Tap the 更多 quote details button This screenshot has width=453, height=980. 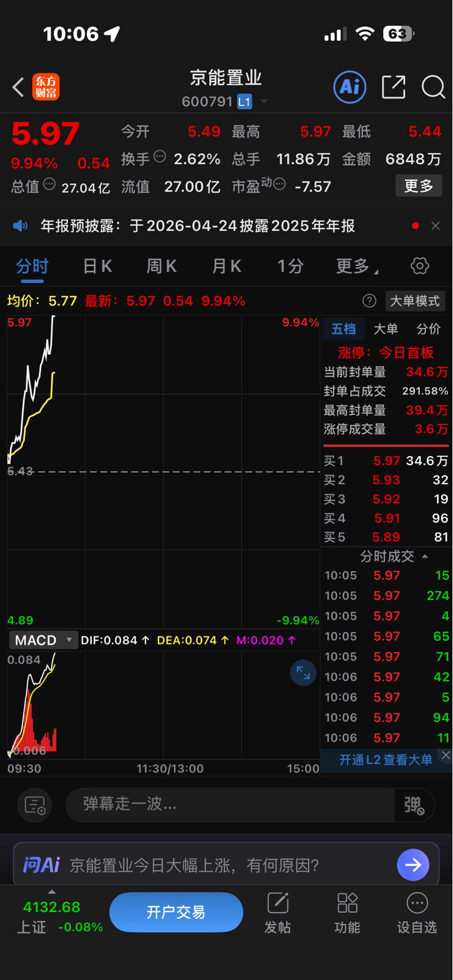tap(419, 186)
